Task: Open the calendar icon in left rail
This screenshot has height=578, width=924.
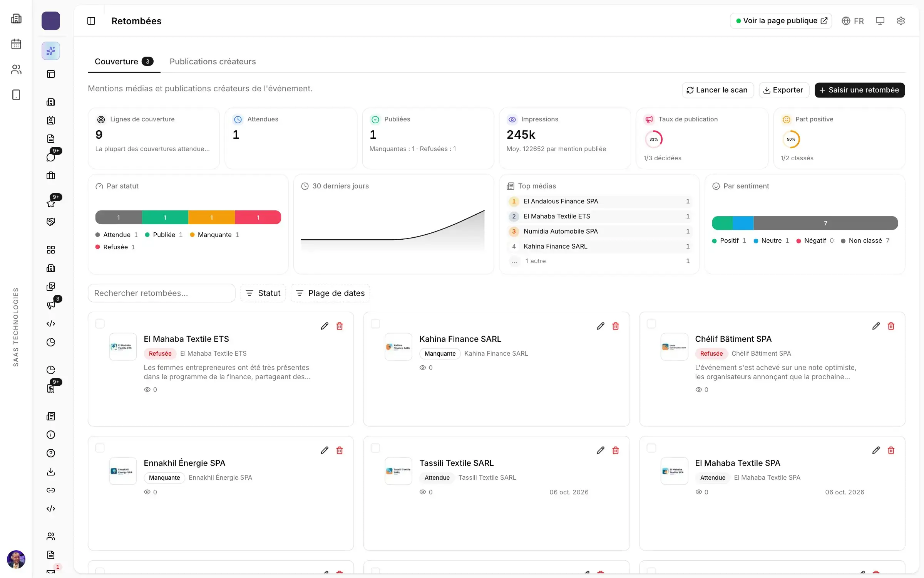Action: click(x=16, y=44)
